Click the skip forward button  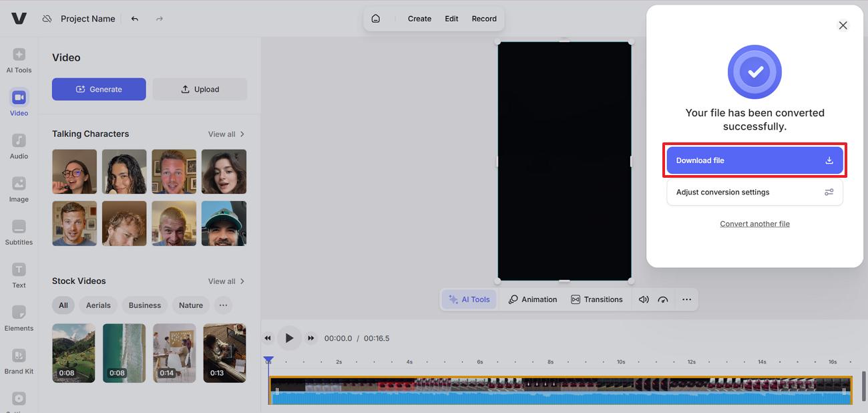[x=310, y=338]
